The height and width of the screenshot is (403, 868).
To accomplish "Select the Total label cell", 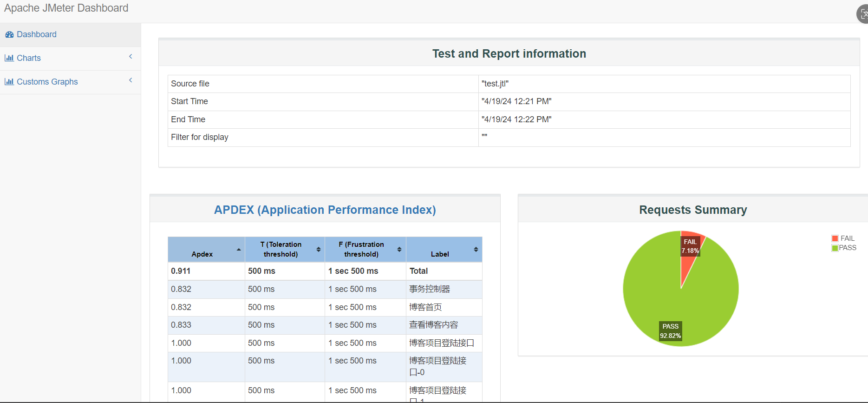I will [444, 271].
